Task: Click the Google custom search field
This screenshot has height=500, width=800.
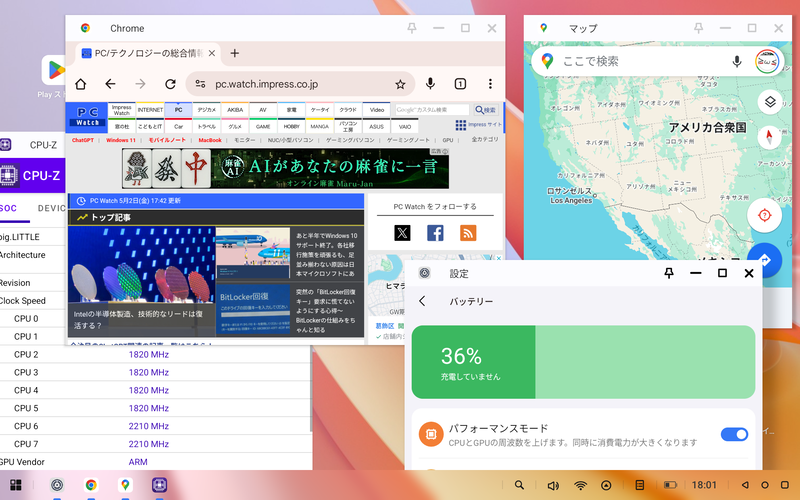Action: [x=432, y=110]
